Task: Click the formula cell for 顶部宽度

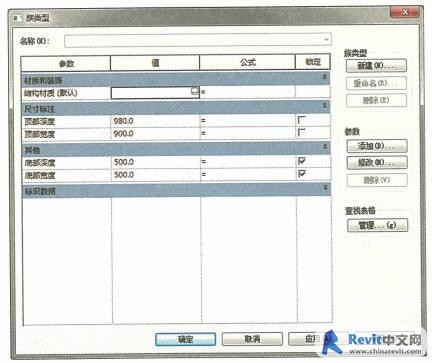Action: click(x=248, y=133)
